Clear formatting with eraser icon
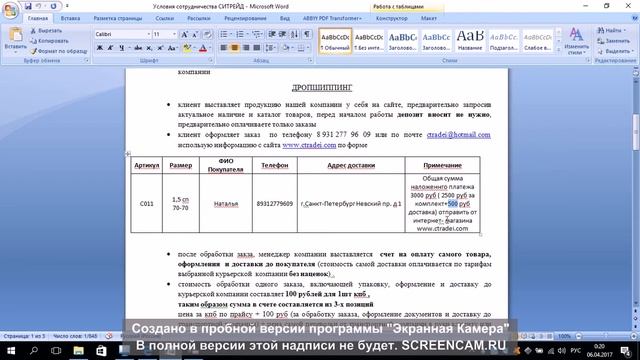640x360 pixels. point(207,34)
